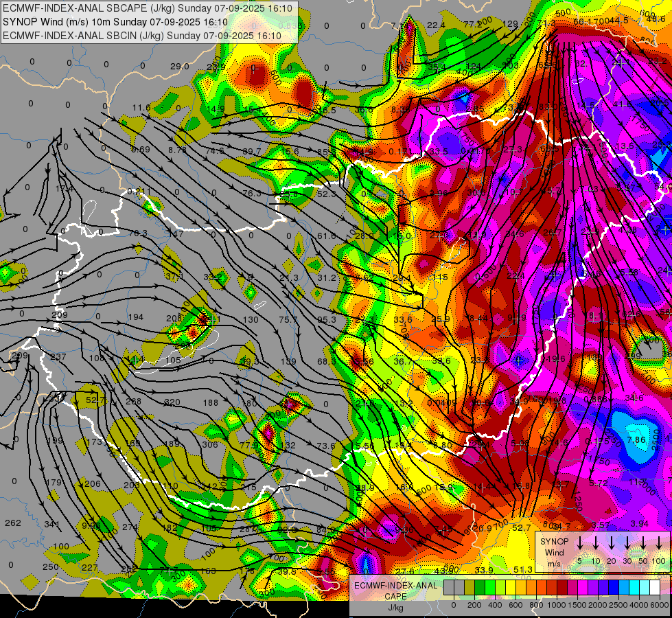
Task: Click the station value '341'
Action: (x=52, y=524)
